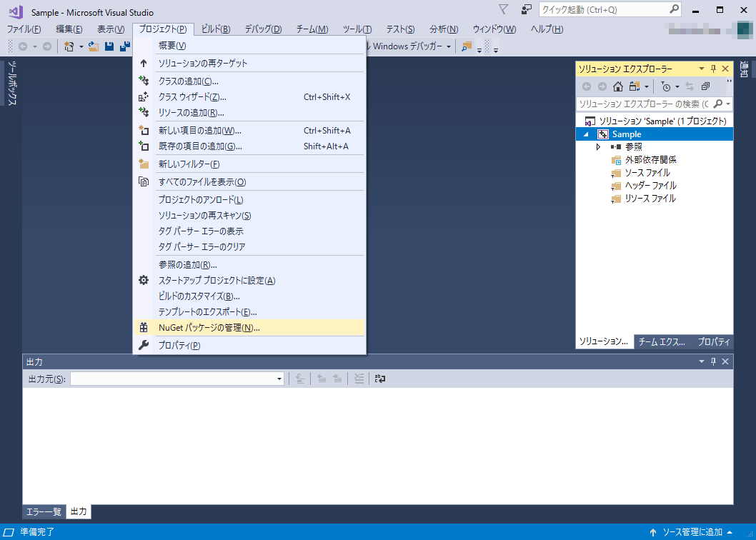Click the Save icon in toolbar

coord(109,46)
